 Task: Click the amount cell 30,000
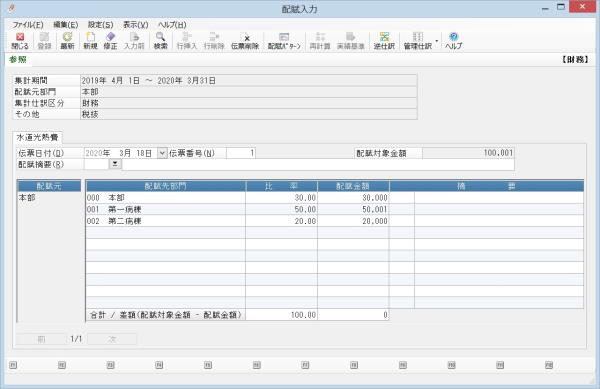point(353,198)
